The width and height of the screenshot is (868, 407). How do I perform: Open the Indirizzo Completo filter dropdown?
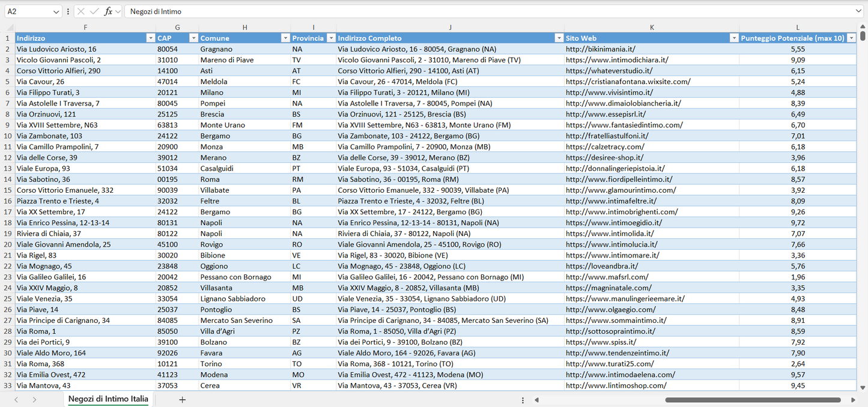559,37
